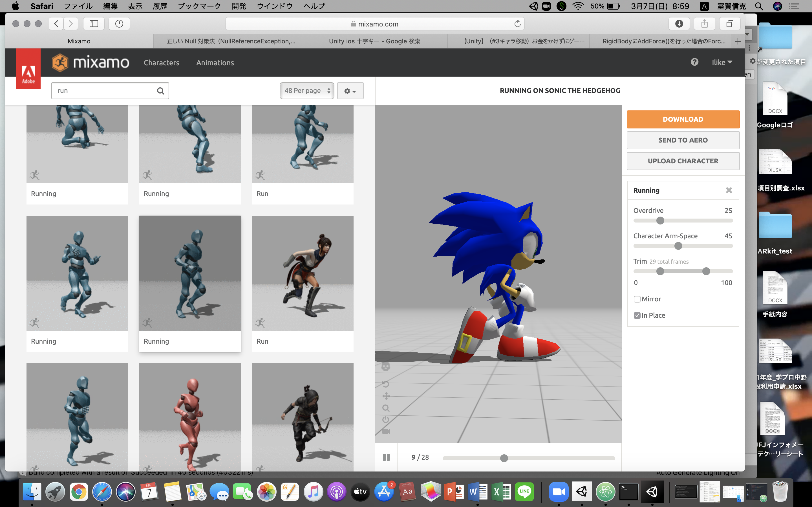This screenshot has height=507, width=812.
Task: Click the search magnifier icon
Action: pyautogui.click(x=160, y=90)
